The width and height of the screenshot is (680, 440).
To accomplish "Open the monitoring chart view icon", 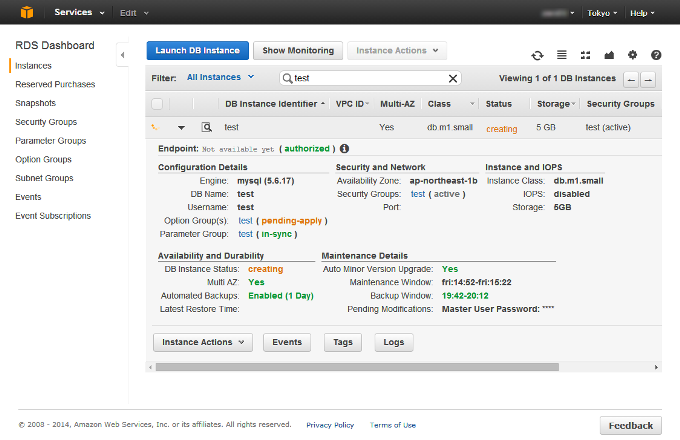I will (x=609, y=55).
